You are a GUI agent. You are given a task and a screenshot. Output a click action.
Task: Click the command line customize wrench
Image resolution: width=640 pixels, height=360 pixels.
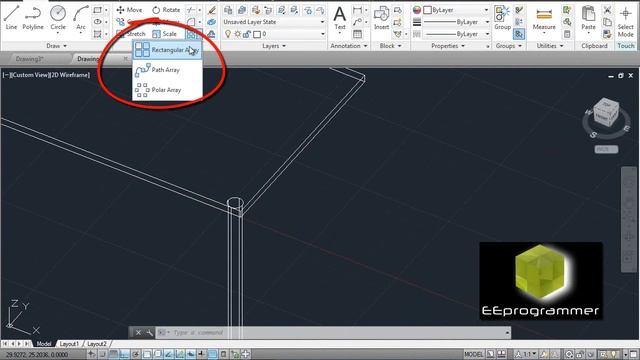(x=149, y=333)
